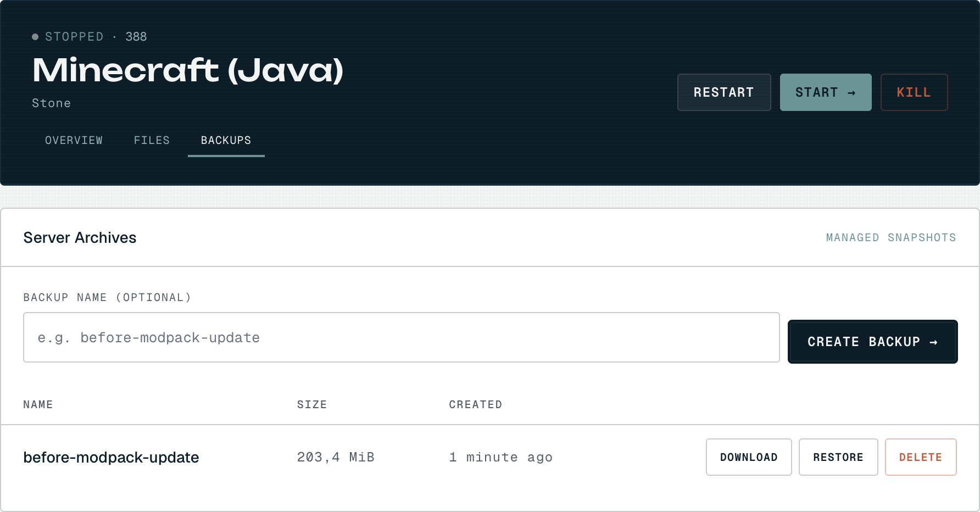Click the SIZE column header
This screenshot has height=512, width=980.
tap(312, 404)
